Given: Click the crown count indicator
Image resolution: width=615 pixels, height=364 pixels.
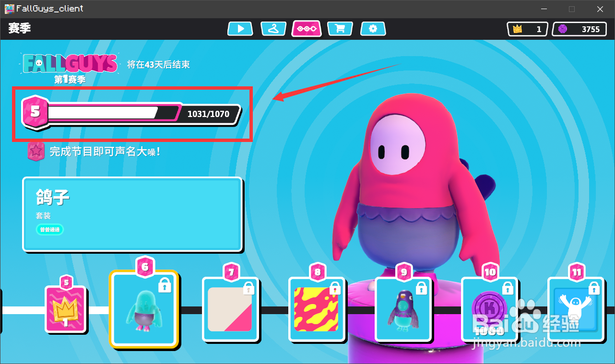Looking at the screenshot, I should tap(528, 29).
